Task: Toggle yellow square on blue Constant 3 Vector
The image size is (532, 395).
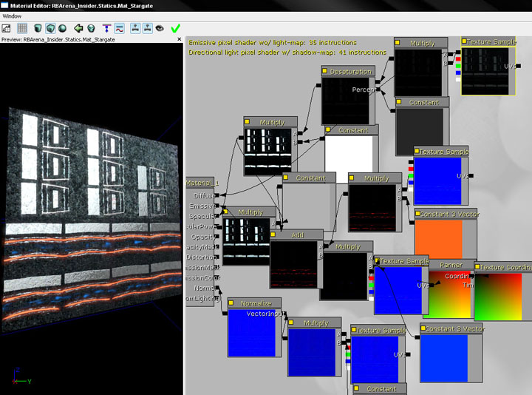Action: click(x=423, y=328)
